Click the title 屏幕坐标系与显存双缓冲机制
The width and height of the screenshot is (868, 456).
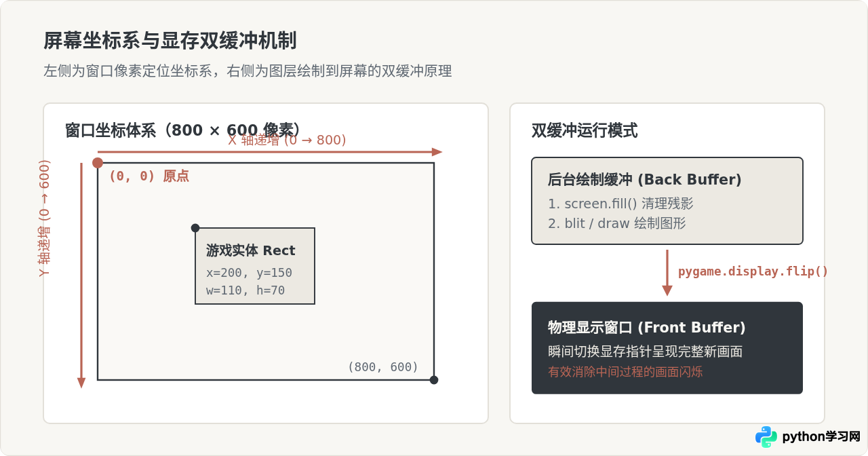170,41
